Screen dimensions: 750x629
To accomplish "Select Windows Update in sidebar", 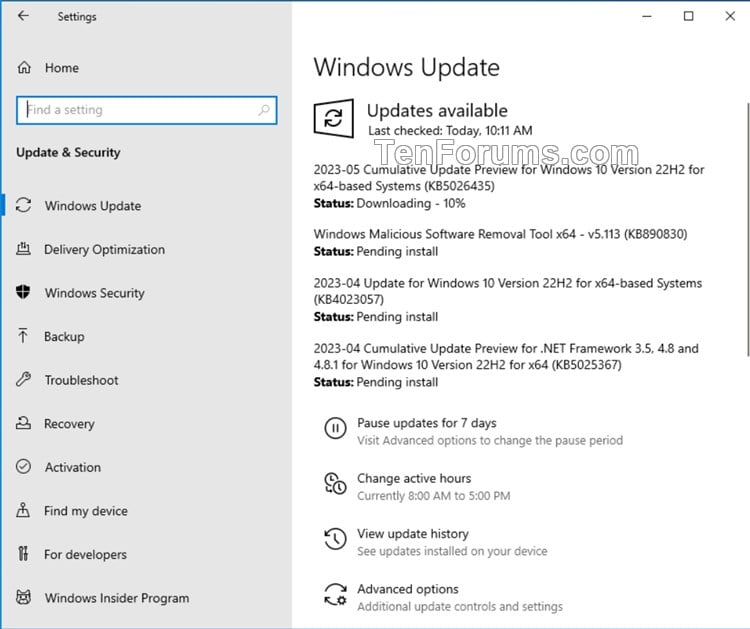I will point(93,206).
